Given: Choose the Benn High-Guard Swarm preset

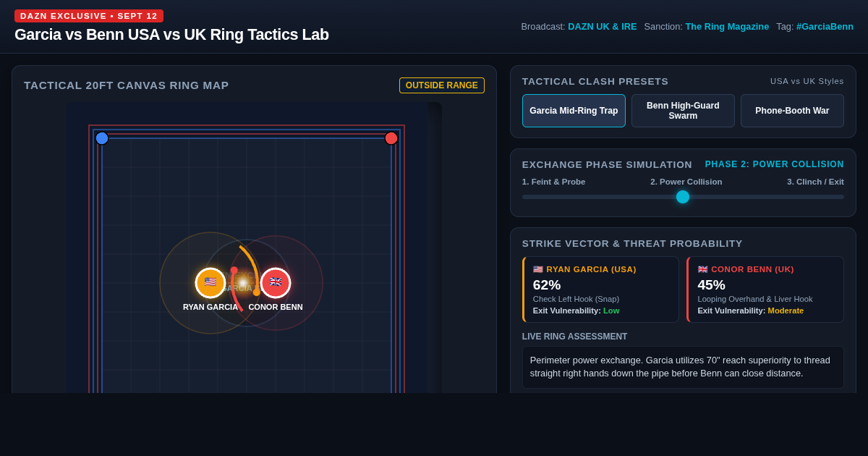Looking at the screenshot, I should (x=683, y=111).
